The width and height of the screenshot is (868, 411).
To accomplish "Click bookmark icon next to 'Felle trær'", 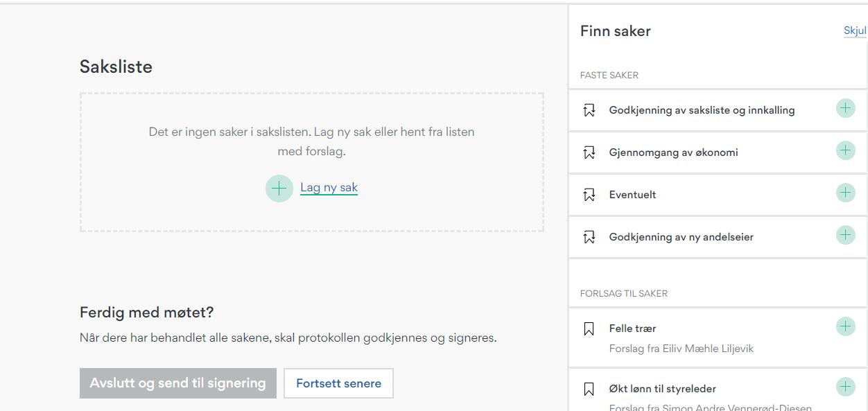I will tap(589, 329).
